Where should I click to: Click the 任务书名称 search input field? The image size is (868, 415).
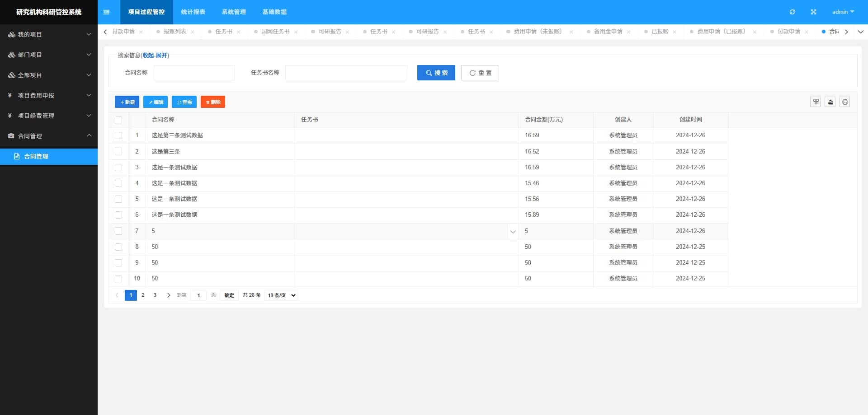346,73
